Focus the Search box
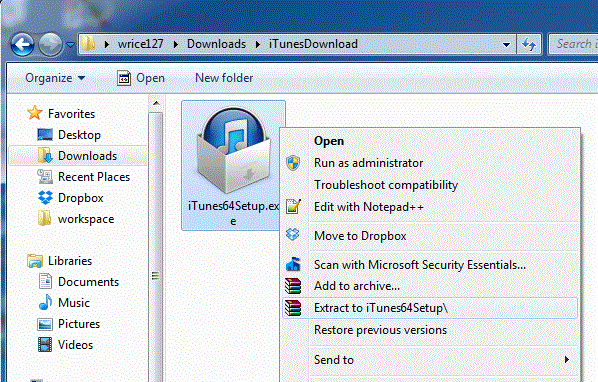 coord(573,44)
